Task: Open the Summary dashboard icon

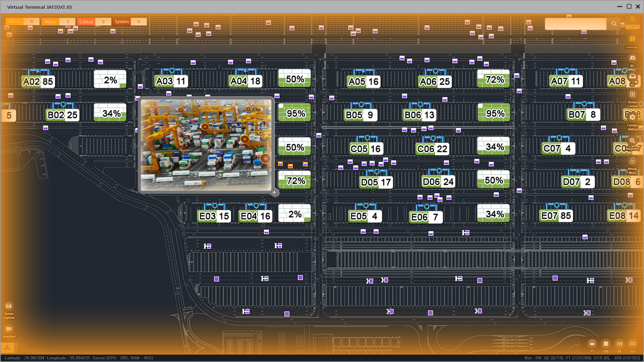Action: coord(632,39)
